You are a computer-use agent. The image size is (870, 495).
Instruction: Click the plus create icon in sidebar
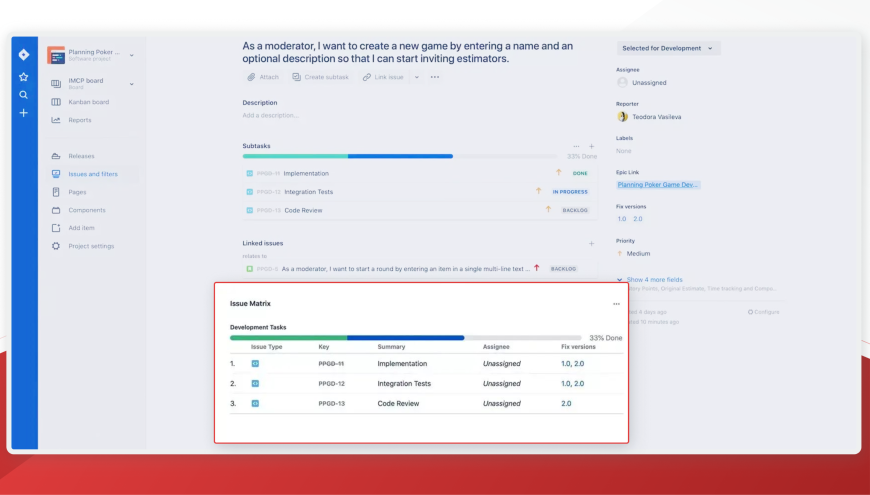click(23, 113)
